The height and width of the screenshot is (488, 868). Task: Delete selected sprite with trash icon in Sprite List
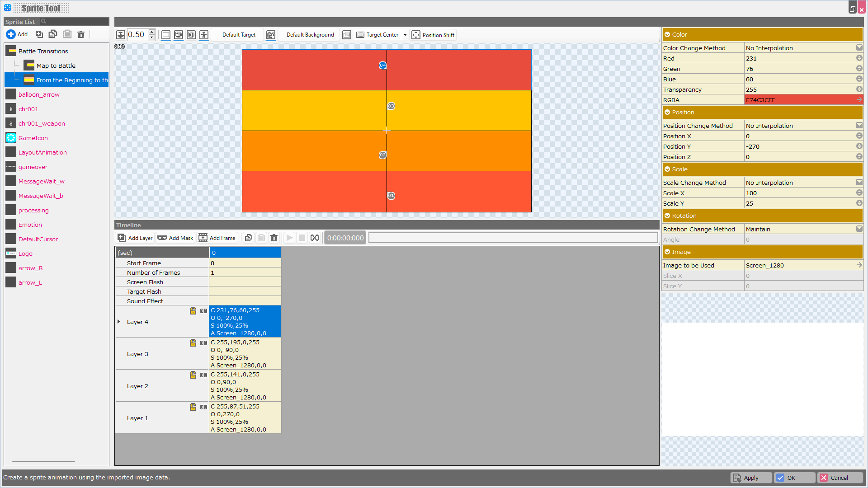81,34
